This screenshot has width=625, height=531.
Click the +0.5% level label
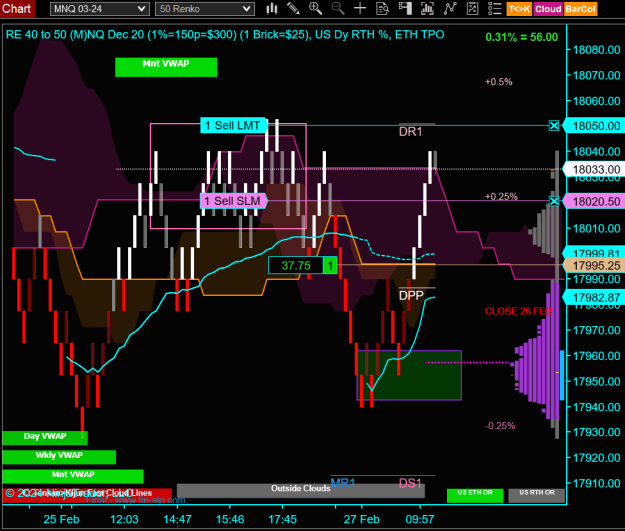[499, 82]
